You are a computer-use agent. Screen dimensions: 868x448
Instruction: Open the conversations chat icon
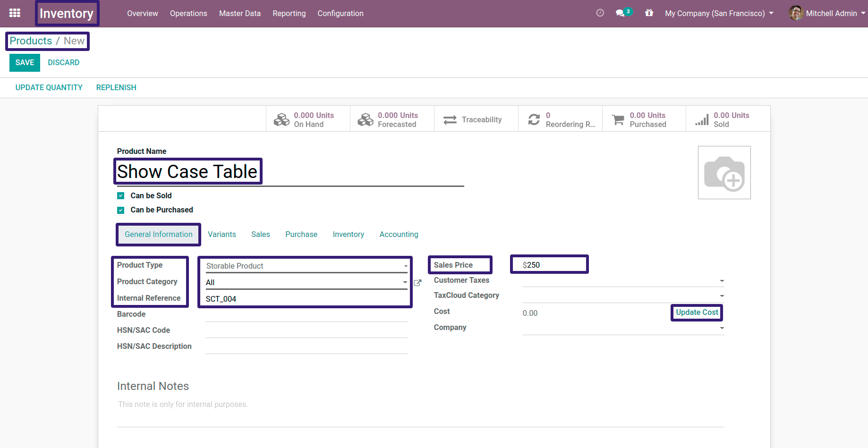(620, 13)
